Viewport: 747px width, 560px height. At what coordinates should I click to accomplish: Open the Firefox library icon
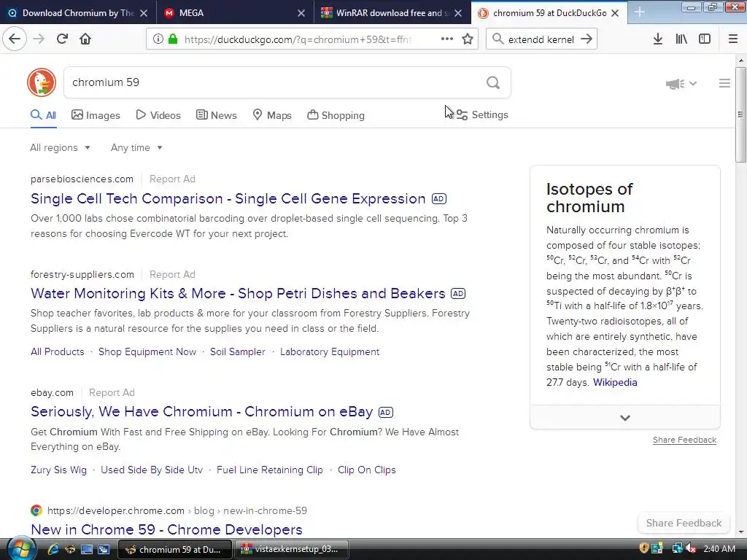point(681,39)
